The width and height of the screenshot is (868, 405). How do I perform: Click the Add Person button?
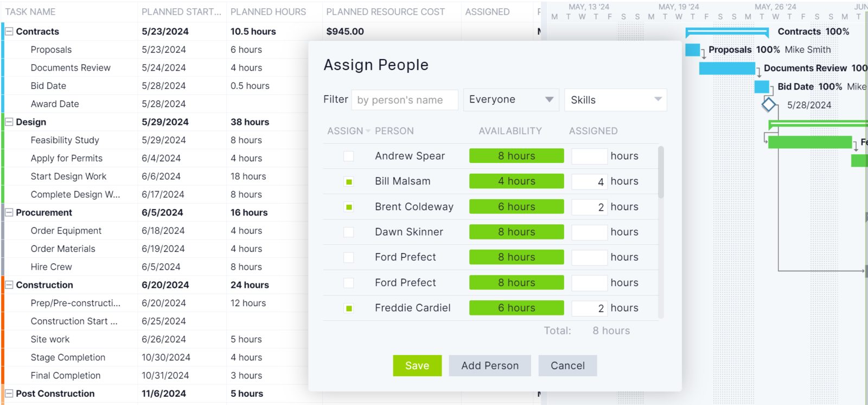point(490,366)
